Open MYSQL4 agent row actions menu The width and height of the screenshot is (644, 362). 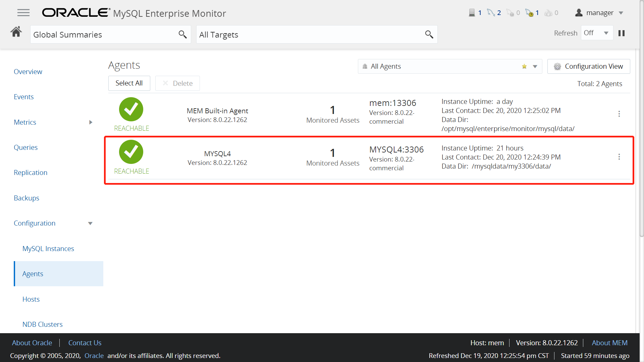(619, 157)
